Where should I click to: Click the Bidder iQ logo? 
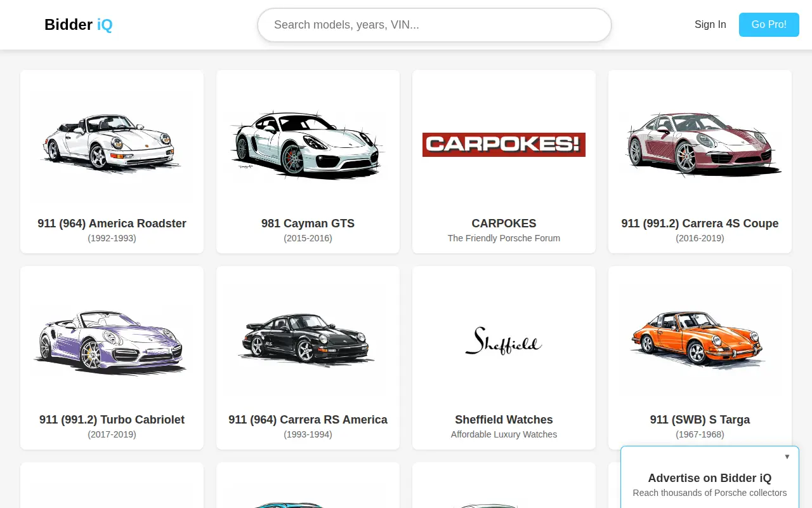pos(79,25)
